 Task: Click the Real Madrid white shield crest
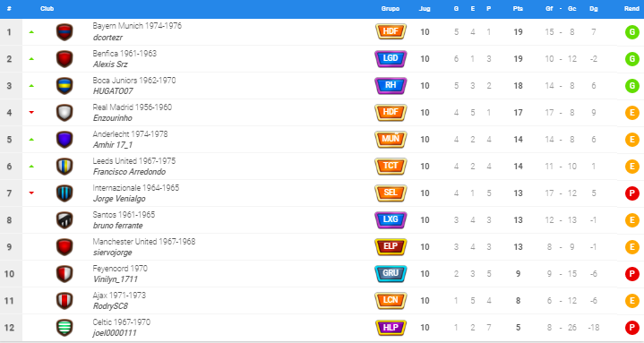(x=64, y=113)
